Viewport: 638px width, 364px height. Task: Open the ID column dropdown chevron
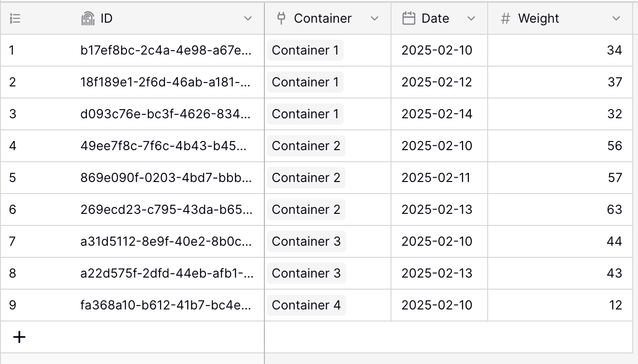248,18
